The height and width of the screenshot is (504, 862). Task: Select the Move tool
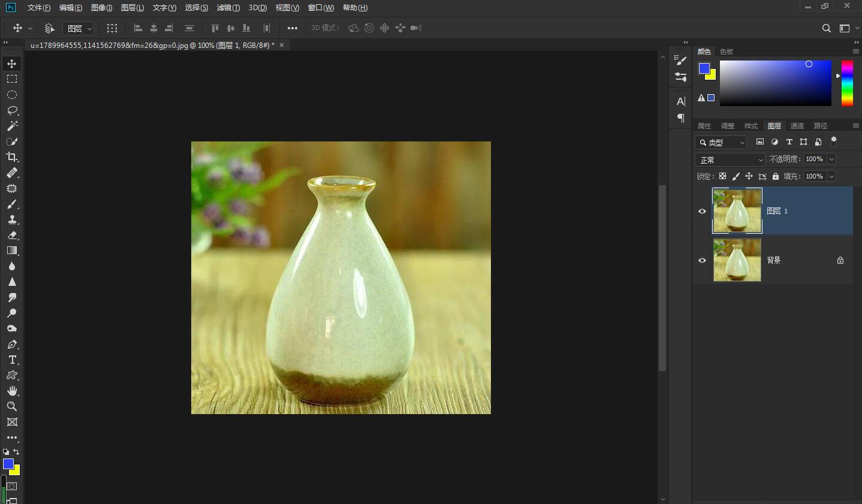12,64
